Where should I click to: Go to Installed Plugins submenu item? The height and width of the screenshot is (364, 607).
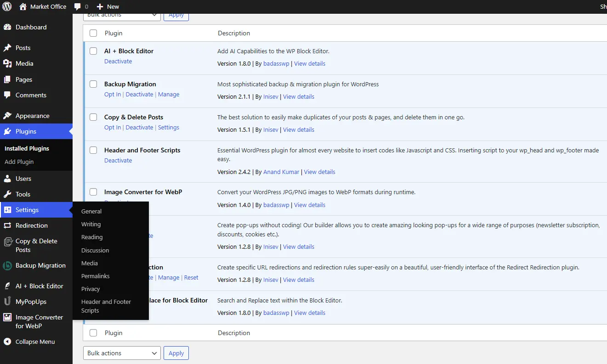27,148
